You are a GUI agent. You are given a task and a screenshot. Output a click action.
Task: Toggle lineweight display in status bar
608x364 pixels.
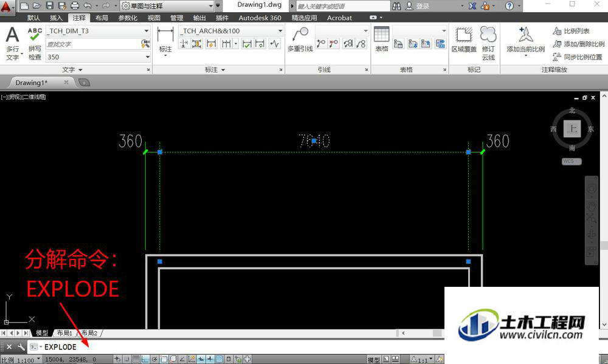pyautogui.click(x=210, y=359)
